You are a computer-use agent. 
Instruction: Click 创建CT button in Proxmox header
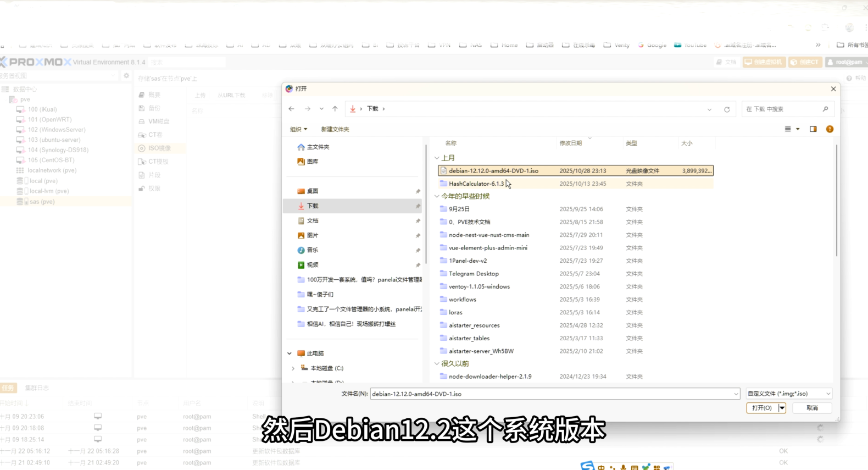click(805, 62)
